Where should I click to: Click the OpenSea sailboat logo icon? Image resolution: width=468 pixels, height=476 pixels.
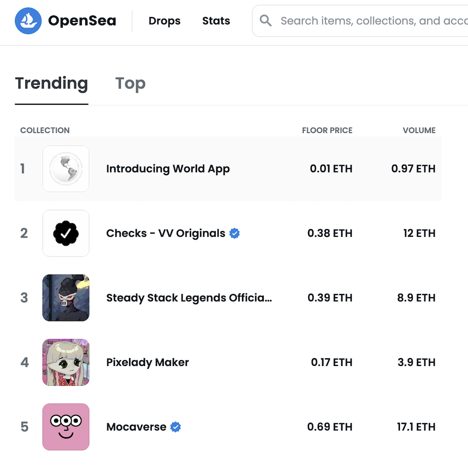pos(29,21)
